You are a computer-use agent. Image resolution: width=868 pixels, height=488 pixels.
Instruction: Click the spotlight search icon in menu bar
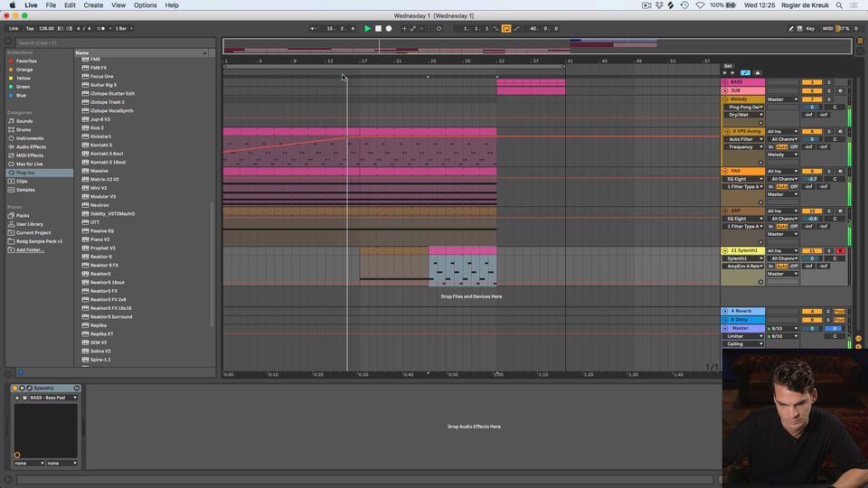[839, 5]
